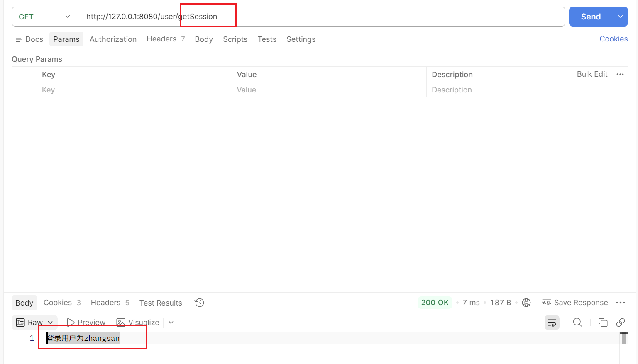Click the request URL field
Screen dimensions: 638x364
pos(323,17)
